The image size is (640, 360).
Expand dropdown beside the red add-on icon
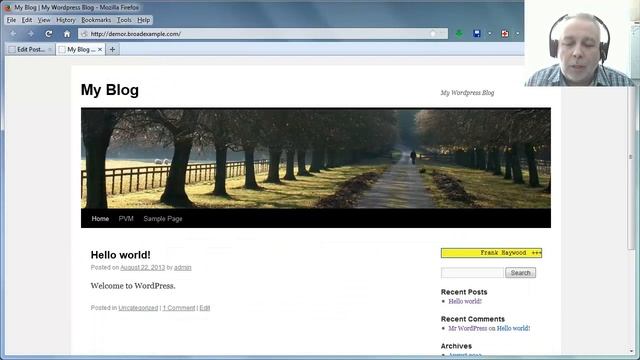pyautogui.click(x=517, y=34)
